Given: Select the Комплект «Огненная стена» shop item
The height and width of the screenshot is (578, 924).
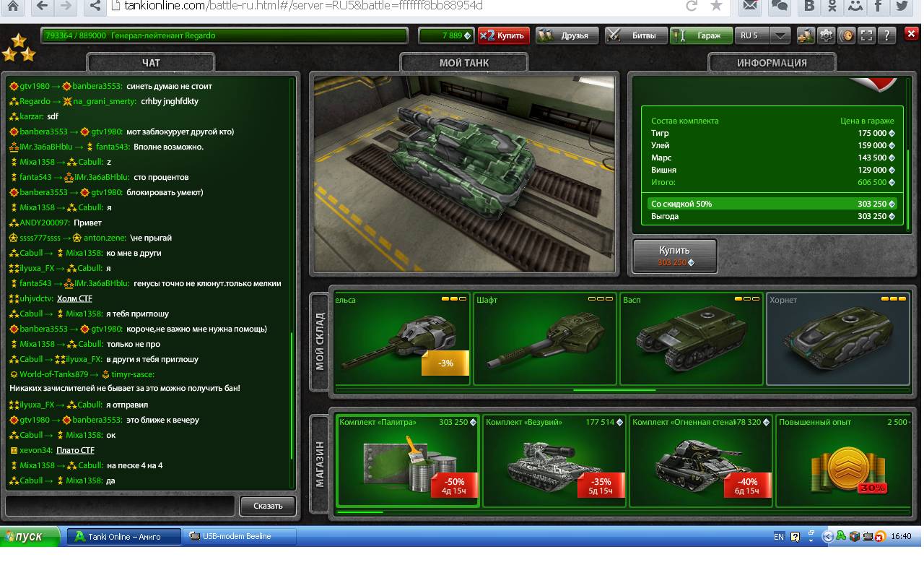Looking at the screenshot, I should coord(701,461).
